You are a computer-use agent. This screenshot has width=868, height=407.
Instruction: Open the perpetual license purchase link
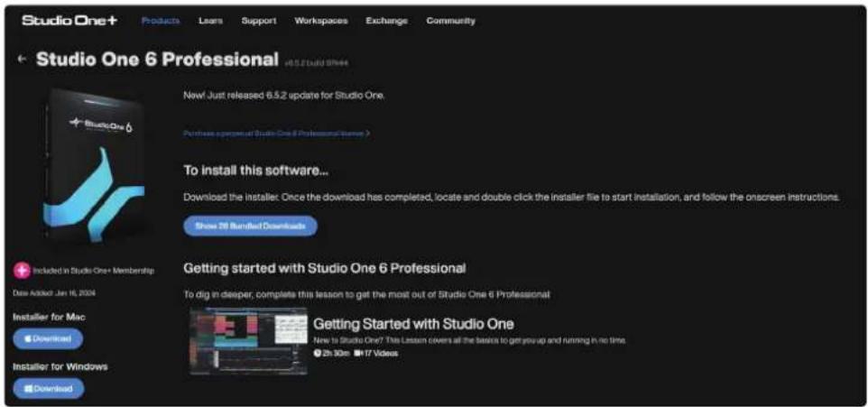[x=276, y=134]
